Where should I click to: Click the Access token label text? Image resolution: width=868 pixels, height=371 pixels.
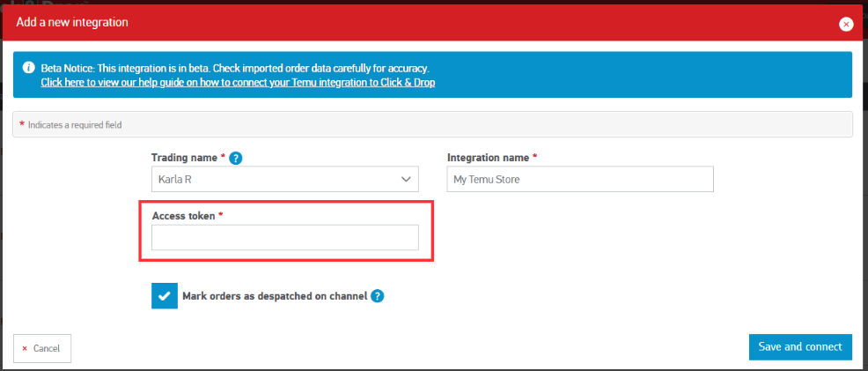pos(183,216)
